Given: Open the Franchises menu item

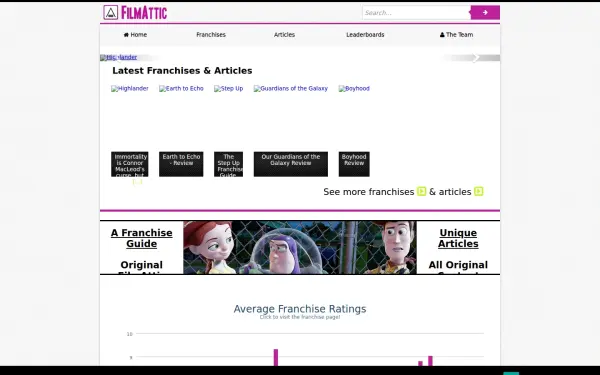Looking at the screenshot, I should click(211, 35).
